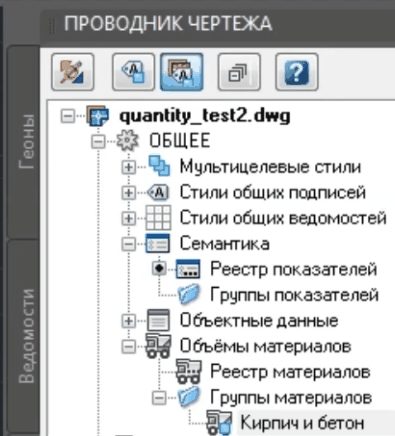Viewport: 395px width, 436px height.
Task: Click the collapse all nodes toolbar button
Action: (239, 72)
